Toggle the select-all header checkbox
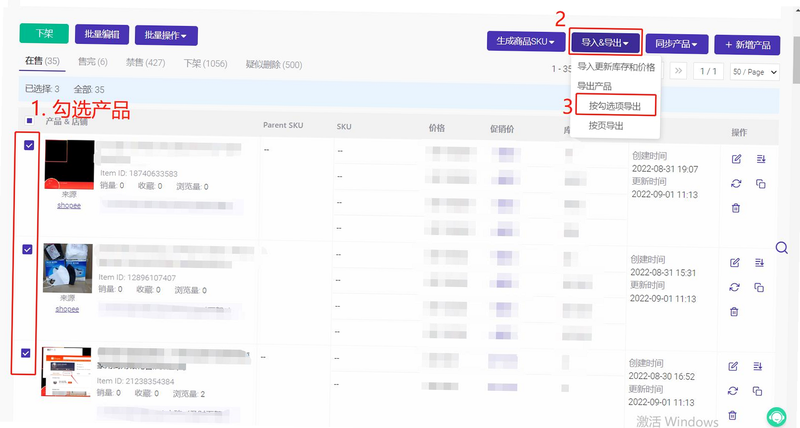 click(30, 121)
